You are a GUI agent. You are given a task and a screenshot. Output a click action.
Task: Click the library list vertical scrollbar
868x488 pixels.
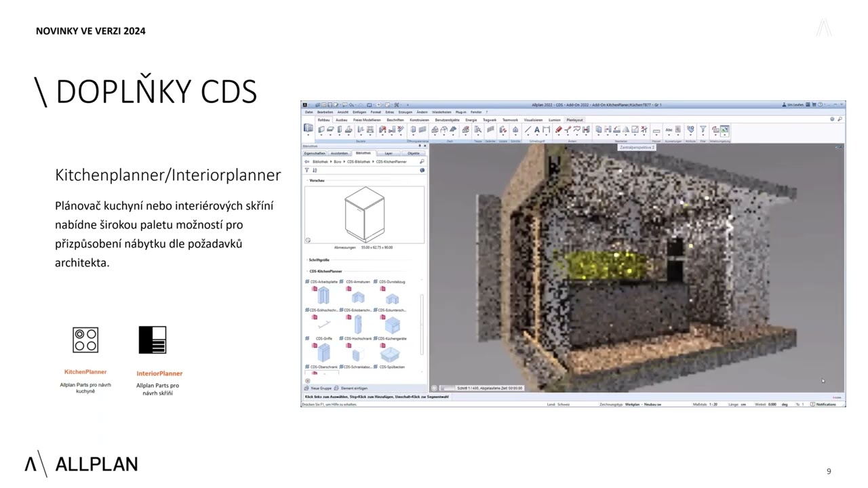422,324
